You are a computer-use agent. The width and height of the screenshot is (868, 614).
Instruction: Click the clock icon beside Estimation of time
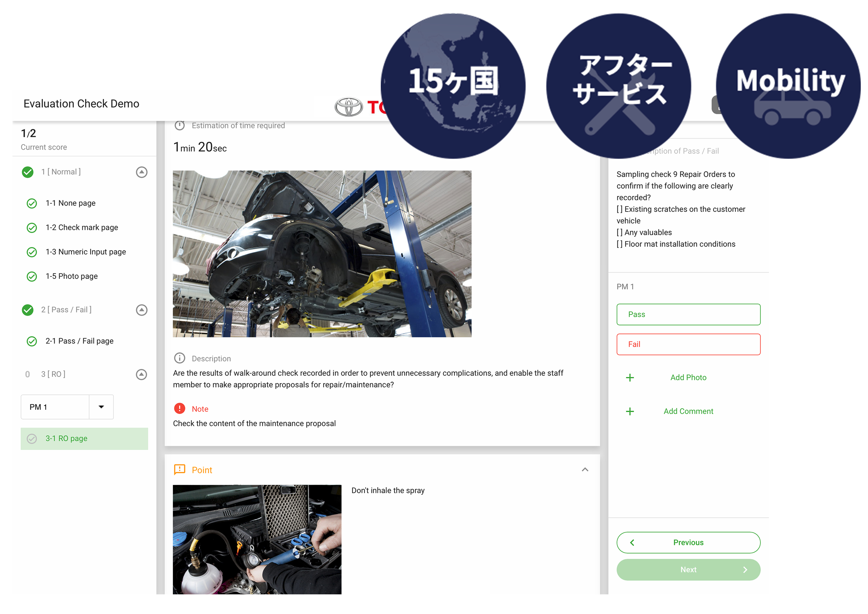(180, 125)
